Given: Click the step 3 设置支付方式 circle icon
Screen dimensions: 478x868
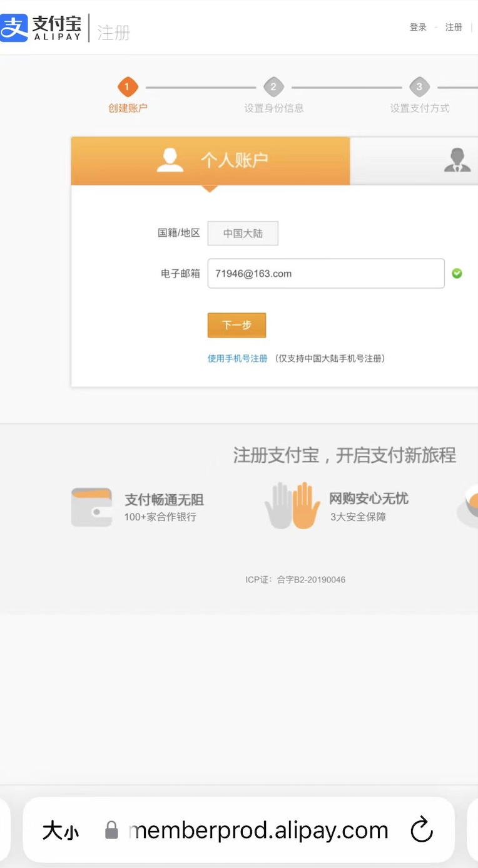Looking at the screenshot, I should 419,87.
